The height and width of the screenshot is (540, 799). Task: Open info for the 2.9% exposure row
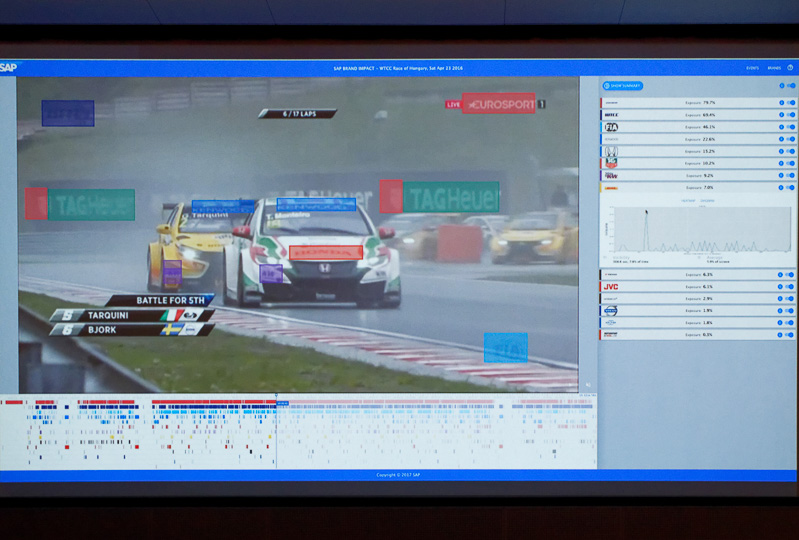point(780,299)
